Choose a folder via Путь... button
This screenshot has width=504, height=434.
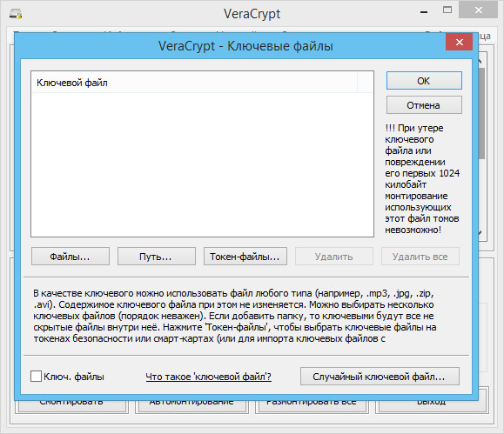pyautogui.click(x=156, y=257)
